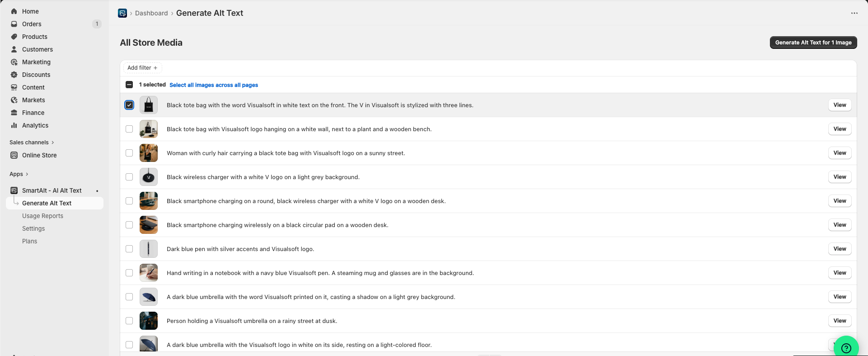The height and width of the screenshot is (356, 868).
Task: Click the Finance bank icon
Action: 14,113
